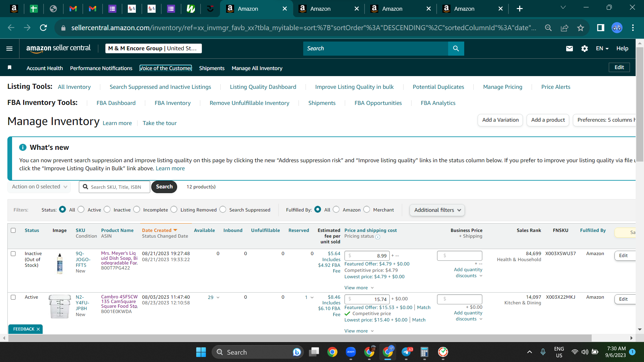This screenshot has height=362, width=644.
Task: Open Account Health from favorites bar
Action: 45,68
